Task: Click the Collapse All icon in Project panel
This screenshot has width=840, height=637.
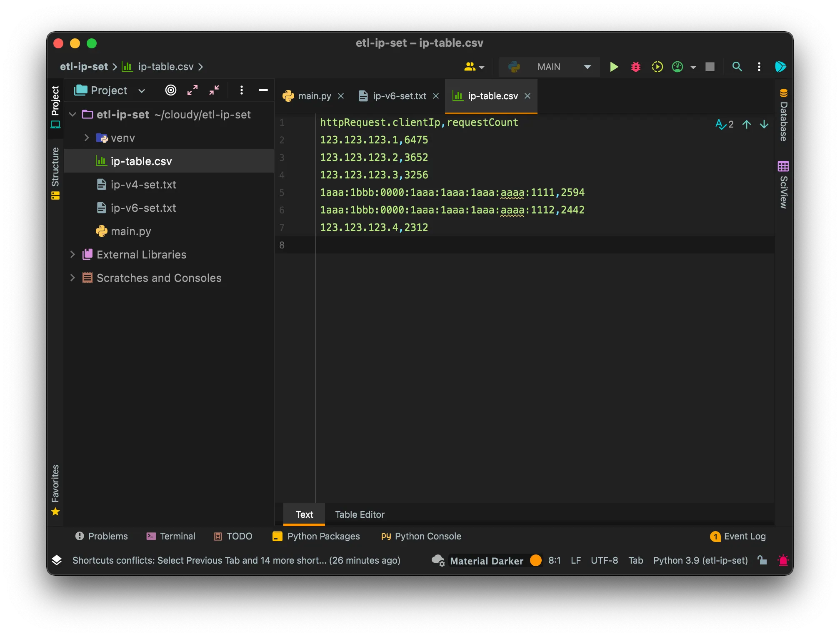Action: [x=214, y=90]
